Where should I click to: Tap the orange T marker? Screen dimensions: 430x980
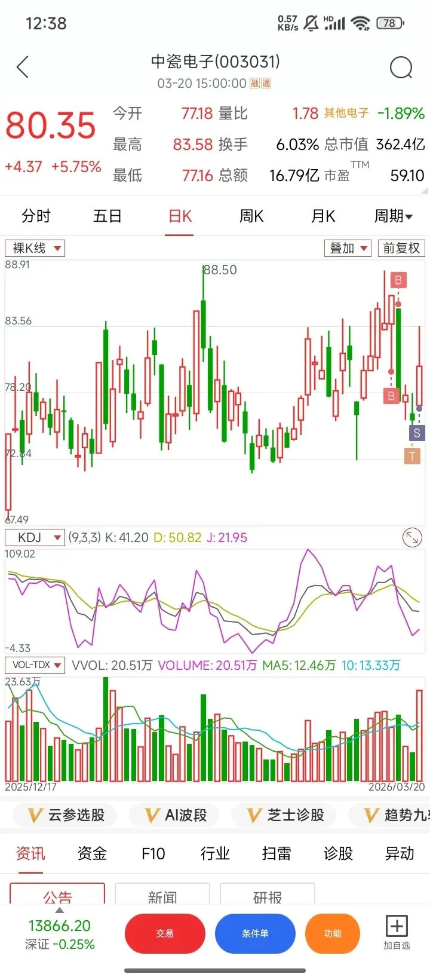(x=412, y=457)
